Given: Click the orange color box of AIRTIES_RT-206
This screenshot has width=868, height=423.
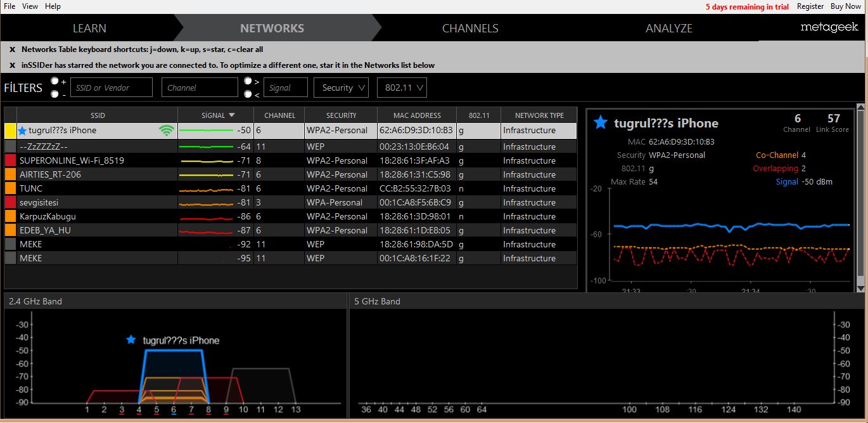Looking at the screenshot, I should coord(10,174).
